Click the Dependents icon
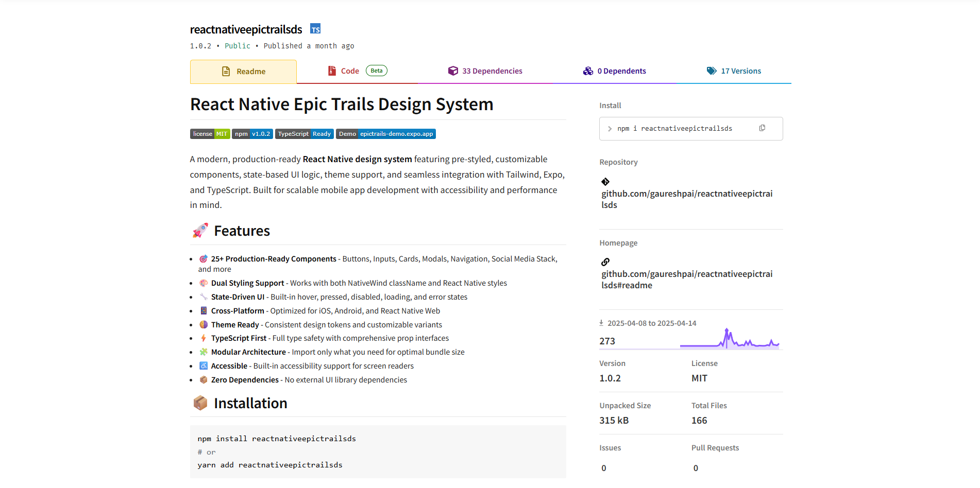This screenshot has height=488, width=980. pos(588,71)
